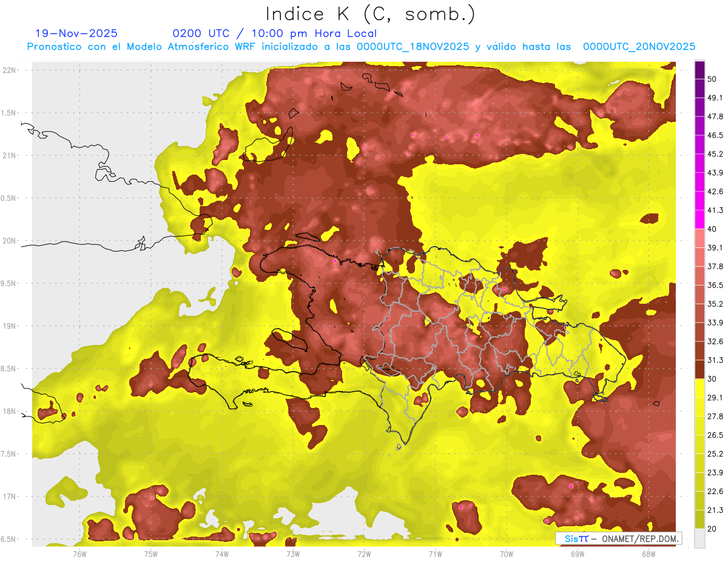Click the longitude label '73W'
728x562 pixels.
pyautogui.click(x=293, y=554)
